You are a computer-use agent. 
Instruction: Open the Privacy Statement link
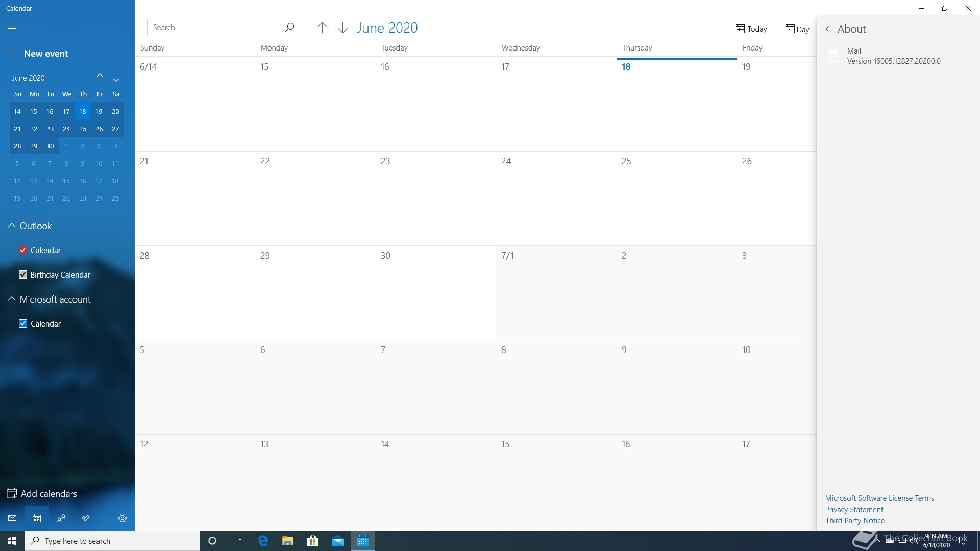coord(854,510)
